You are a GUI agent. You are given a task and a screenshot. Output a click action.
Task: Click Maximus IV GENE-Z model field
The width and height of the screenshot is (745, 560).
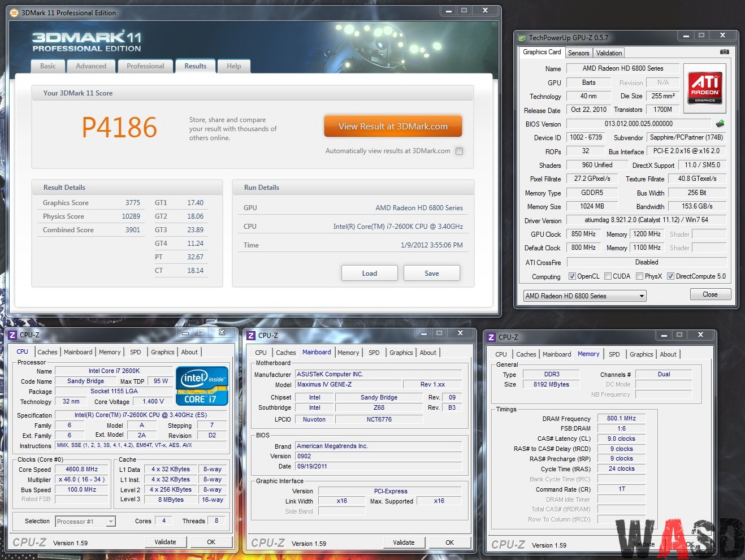(348, 384)
